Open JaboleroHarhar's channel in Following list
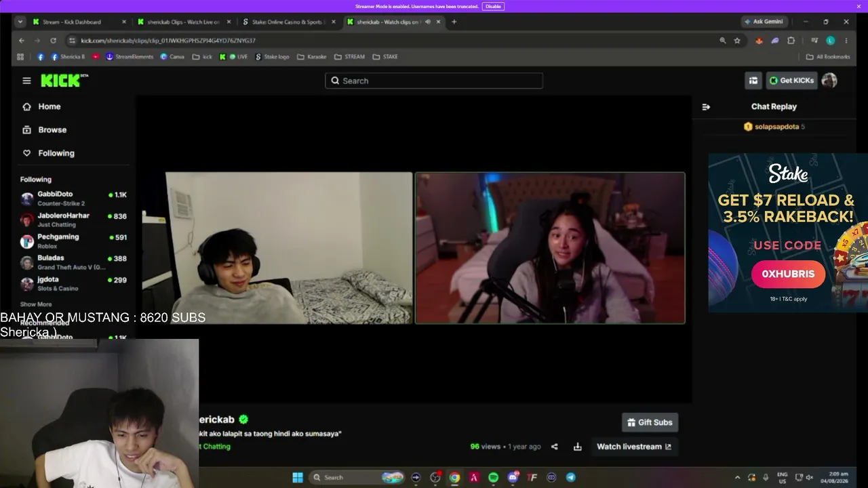 point(73,220)
